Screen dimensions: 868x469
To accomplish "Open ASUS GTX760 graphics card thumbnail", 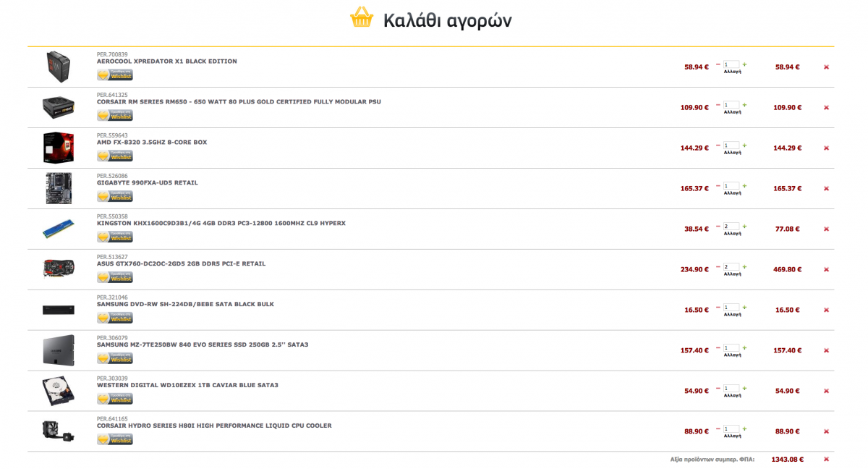I will 59,269.
